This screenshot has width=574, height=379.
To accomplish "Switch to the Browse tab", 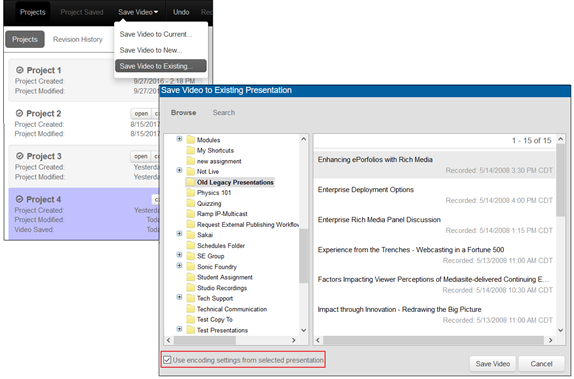I will 183,113.
